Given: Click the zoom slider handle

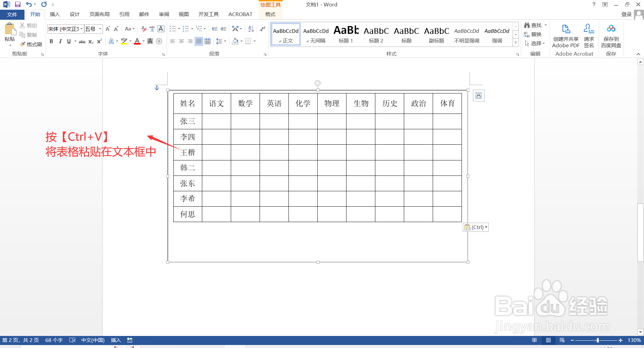Looking at the screenshot, I should point(598,340).
